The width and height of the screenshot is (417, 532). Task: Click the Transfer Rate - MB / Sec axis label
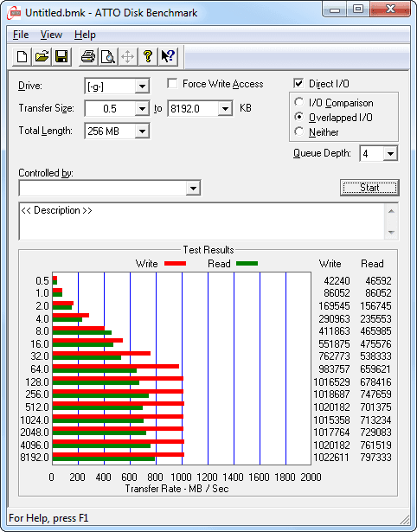click(176, 489)
